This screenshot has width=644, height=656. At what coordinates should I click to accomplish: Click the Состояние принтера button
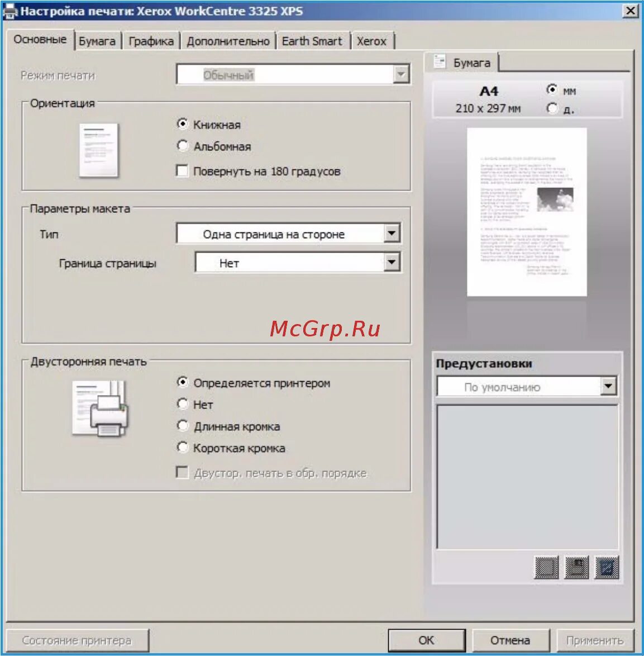[77, 640]
